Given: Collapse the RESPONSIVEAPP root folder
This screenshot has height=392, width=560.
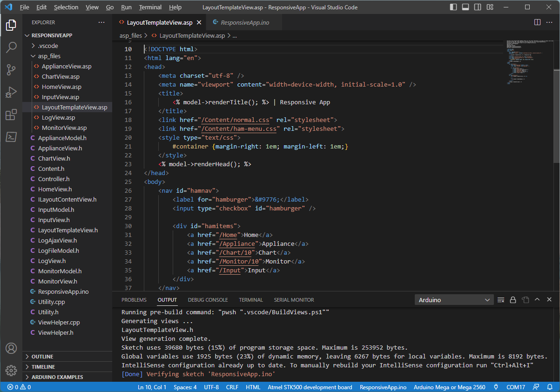Looking at the screenshot, I should pyautogui.click(x=67, y=35).
